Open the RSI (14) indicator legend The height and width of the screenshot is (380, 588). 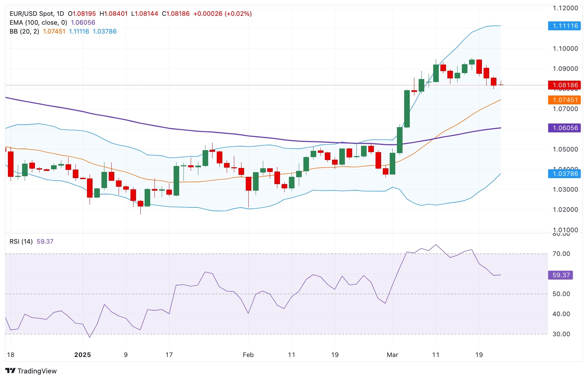(x=21, y=241)
